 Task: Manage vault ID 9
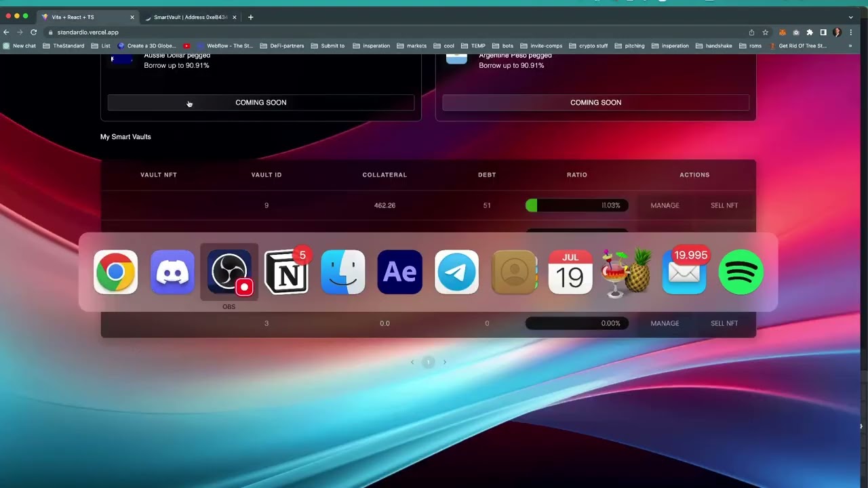pyautogui.click(x=665, y=205)
